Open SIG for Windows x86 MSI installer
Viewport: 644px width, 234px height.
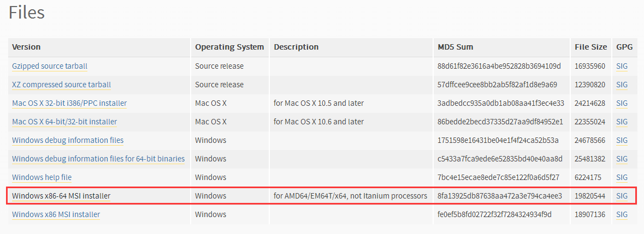coord(622,214)
